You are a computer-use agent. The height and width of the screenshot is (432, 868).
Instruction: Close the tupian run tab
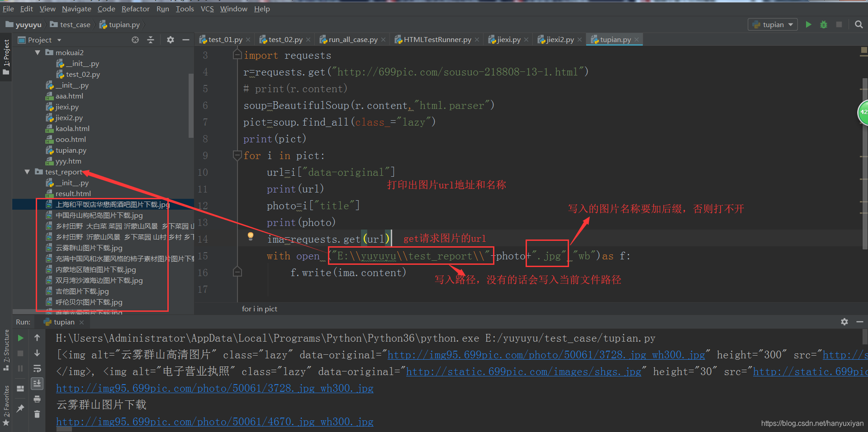click(81, 322)
